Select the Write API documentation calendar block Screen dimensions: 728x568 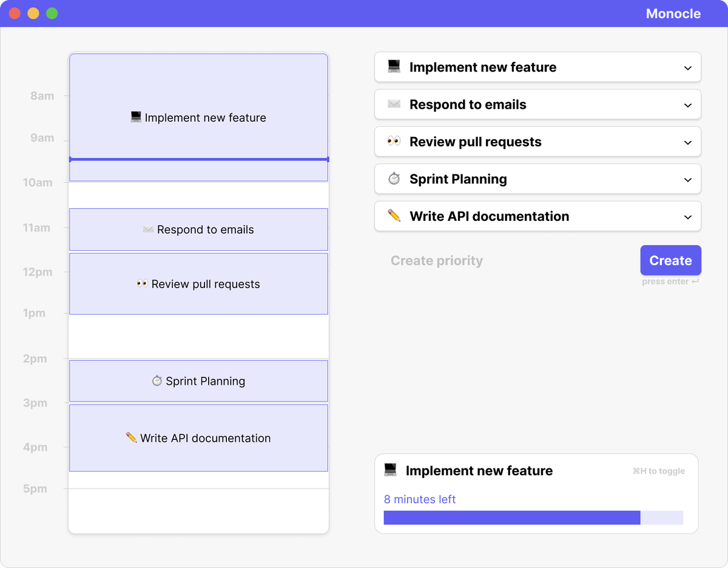pyautogui.click(x=198, y=438)
